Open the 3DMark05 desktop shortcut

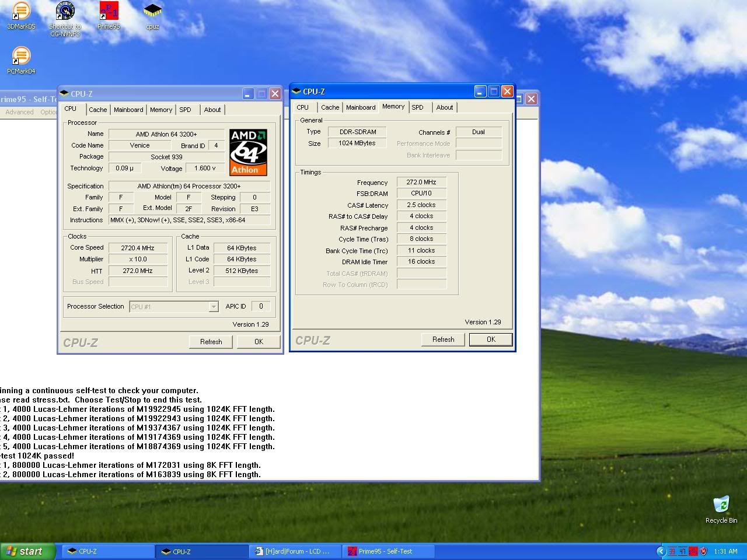[21, 16]
